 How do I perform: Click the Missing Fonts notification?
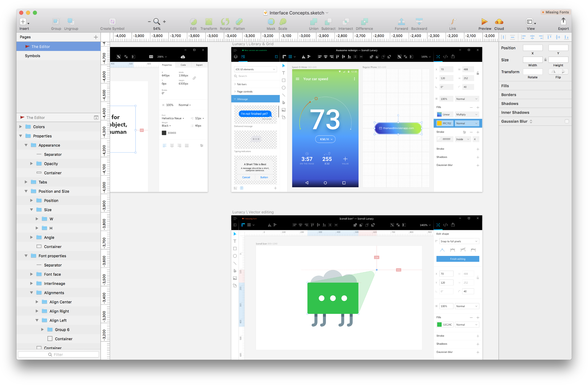[x=555, y=12]
